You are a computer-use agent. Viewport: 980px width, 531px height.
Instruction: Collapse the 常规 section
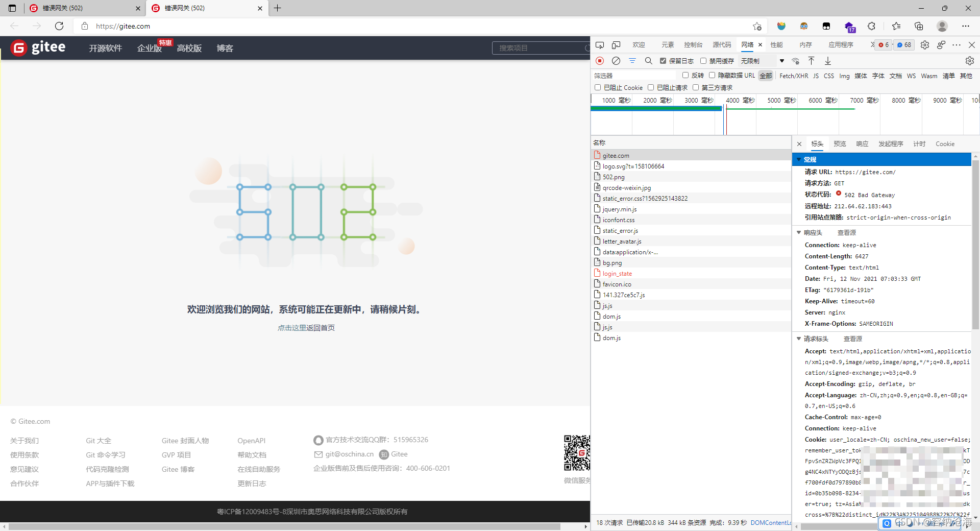click(799, 160)
